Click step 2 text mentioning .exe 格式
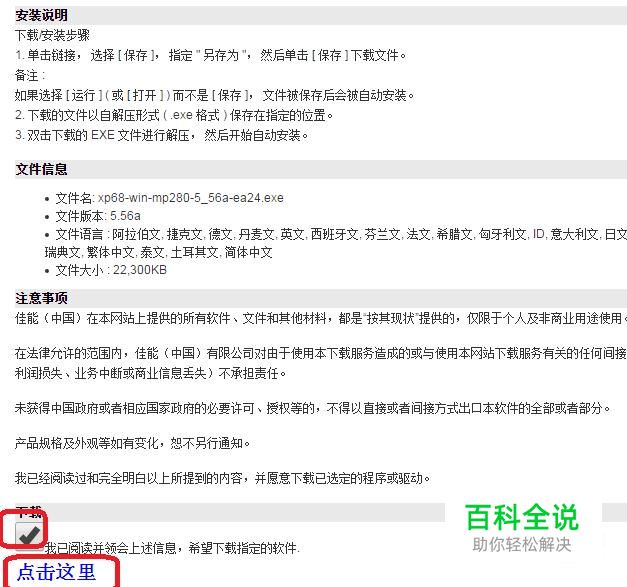627x587 pixels. pyautogui.click(x=174, y=116)
